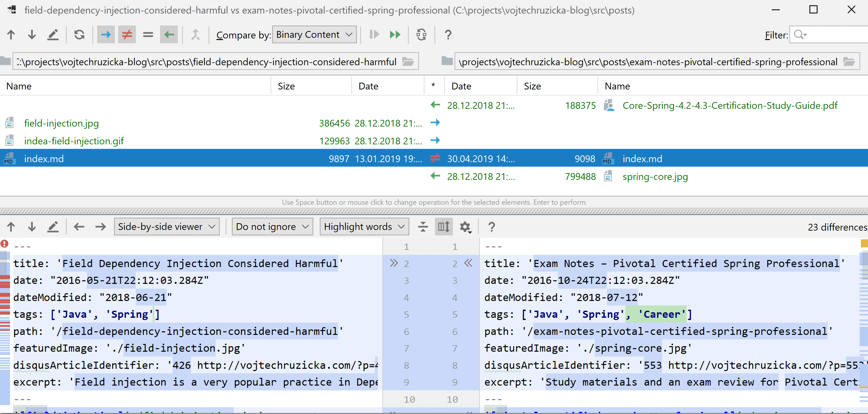Expand the Do not ignore dropdown
The height and width of the screenshot is (414, 868).
[272, 227]
